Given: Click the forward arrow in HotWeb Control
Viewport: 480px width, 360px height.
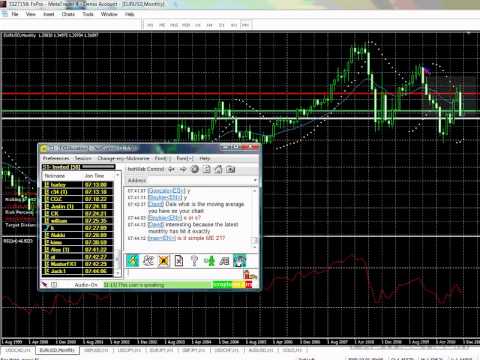Looking at the screenshot, I should tap(183, 169).
